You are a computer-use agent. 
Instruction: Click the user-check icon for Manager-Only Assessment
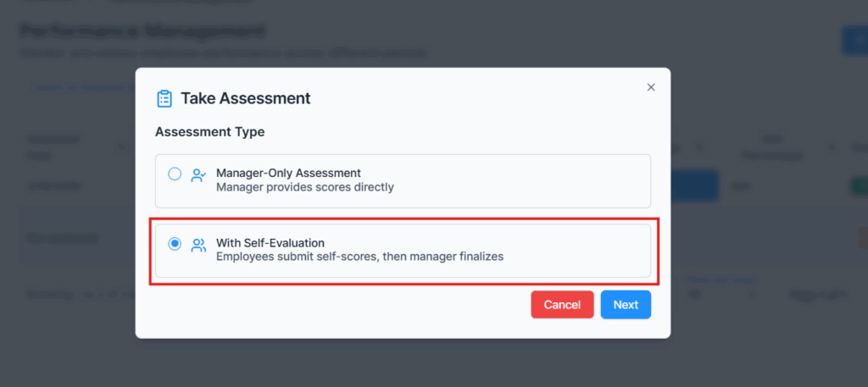coord(198,176)
